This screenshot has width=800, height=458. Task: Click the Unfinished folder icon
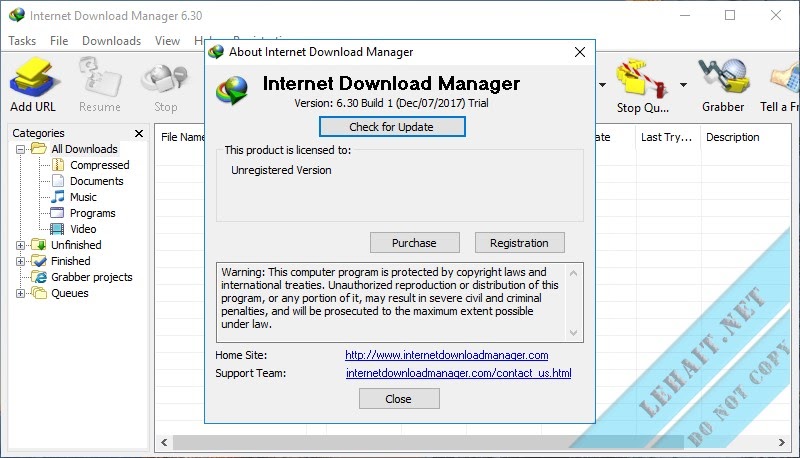coord(39,245)
